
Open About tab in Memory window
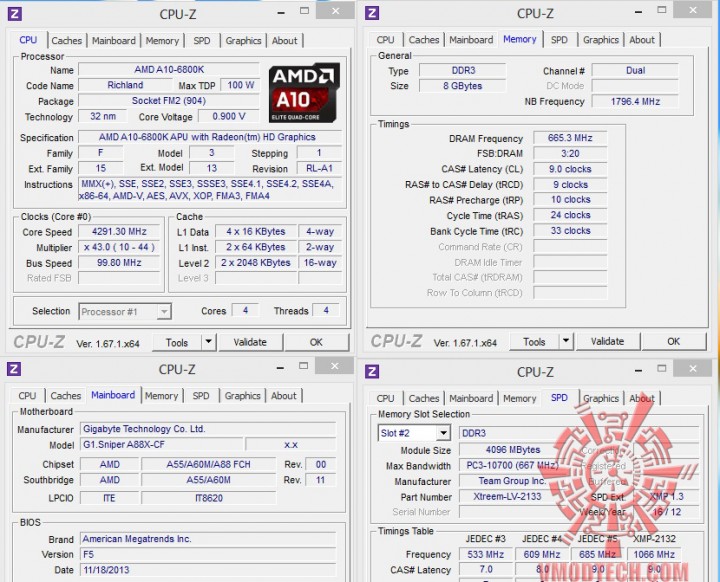(x=641, y=40)
